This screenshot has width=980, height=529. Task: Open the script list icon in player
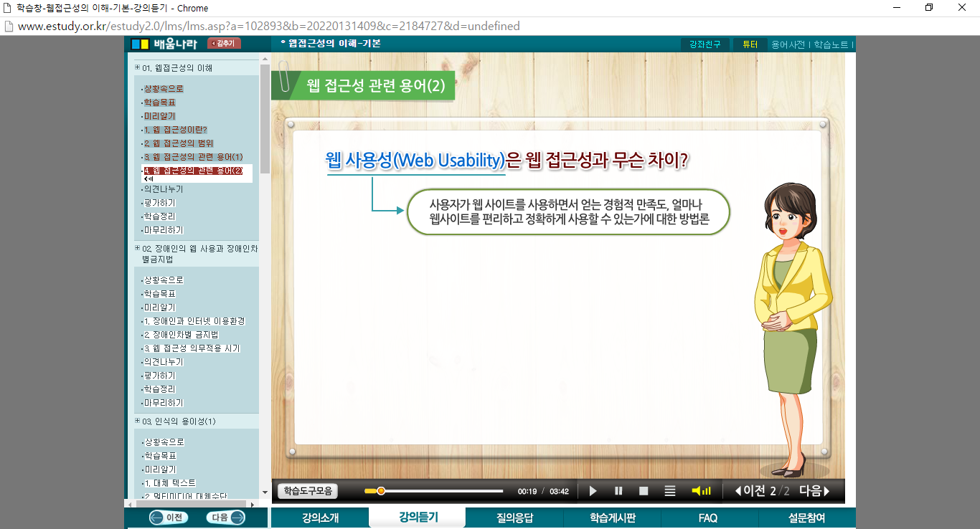click(x=670, y=491)
